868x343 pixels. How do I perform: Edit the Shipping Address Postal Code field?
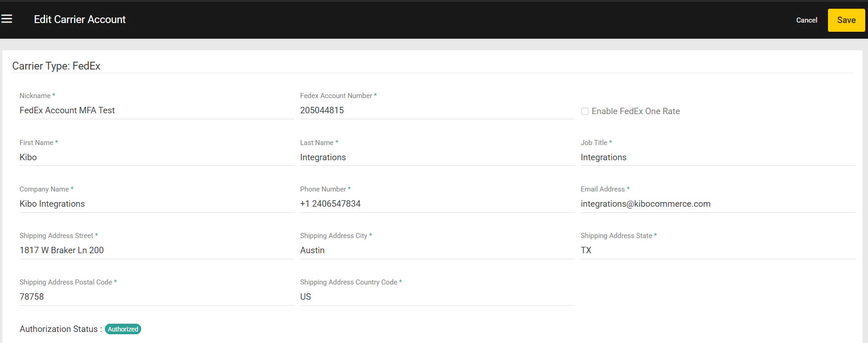[157, 297]
